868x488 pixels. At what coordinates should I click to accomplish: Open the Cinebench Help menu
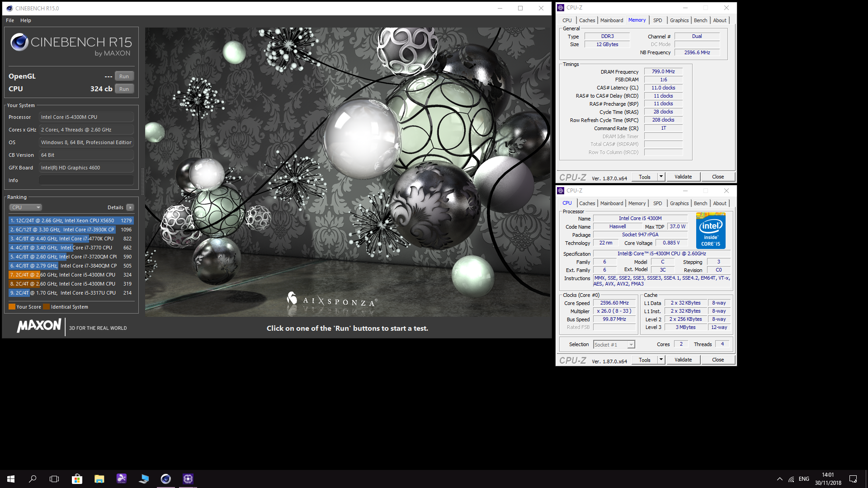tap(26, 20)
